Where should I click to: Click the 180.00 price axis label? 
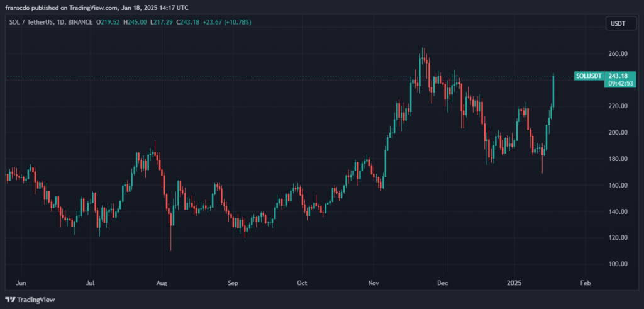618,159
